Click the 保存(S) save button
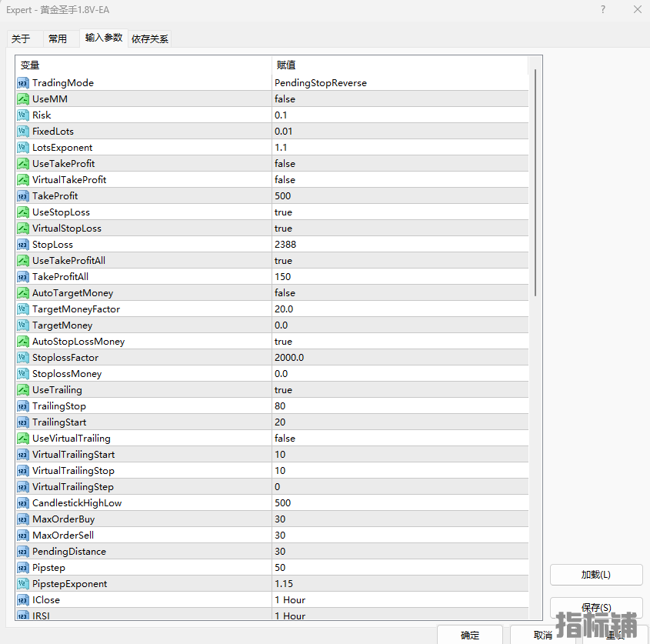The image size is (650, 644). coord(596,608)
